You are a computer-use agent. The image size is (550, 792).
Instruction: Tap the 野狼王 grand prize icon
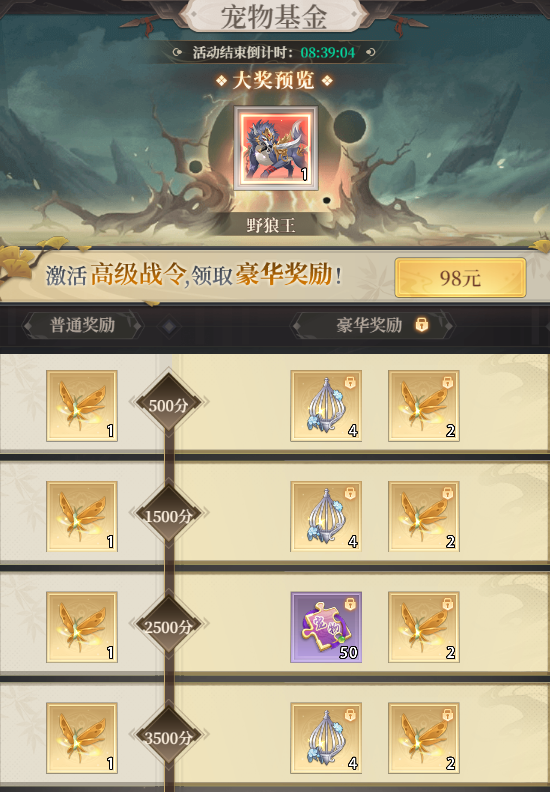tap(276, 148)
